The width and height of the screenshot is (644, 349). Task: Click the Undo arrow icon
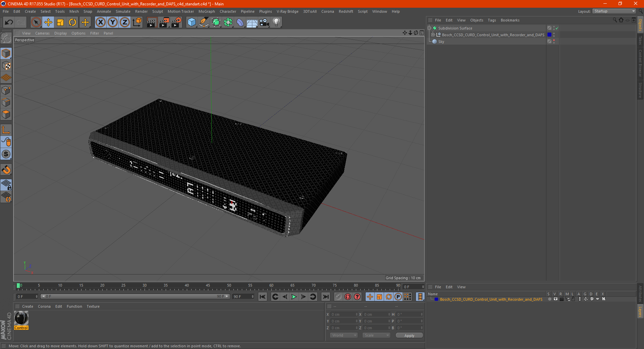[x=9, y=22]
